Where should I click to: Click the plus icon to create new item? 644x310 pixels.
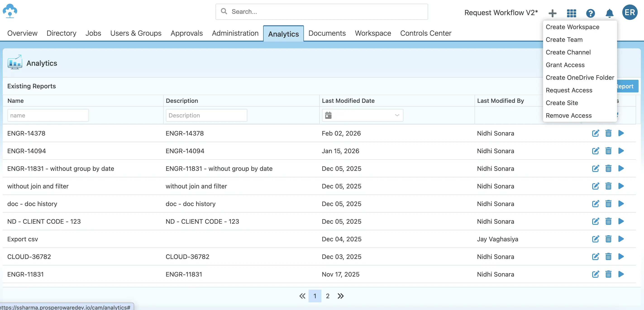coord(553,13)
